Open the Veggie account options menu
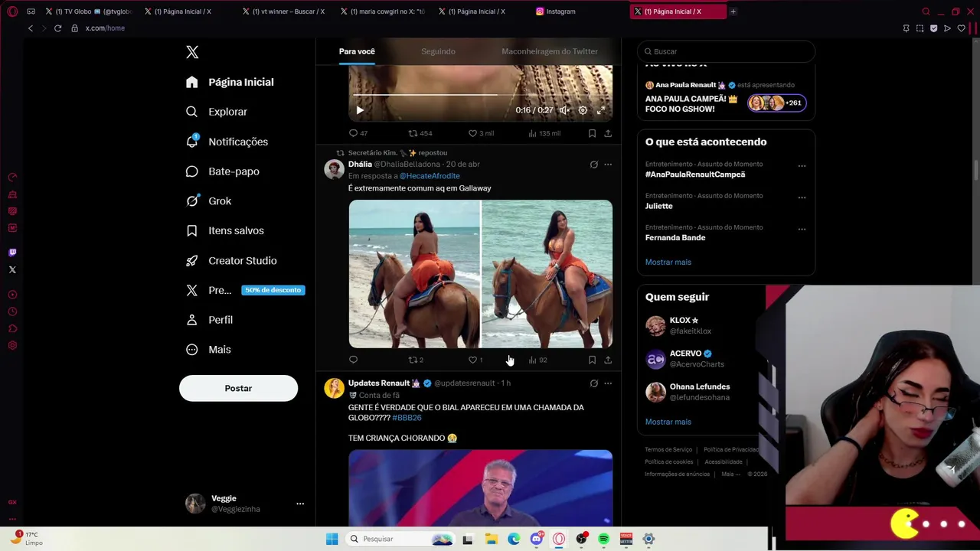The height and width of the screenshot is (551, 980). click(x=300, y=504)
